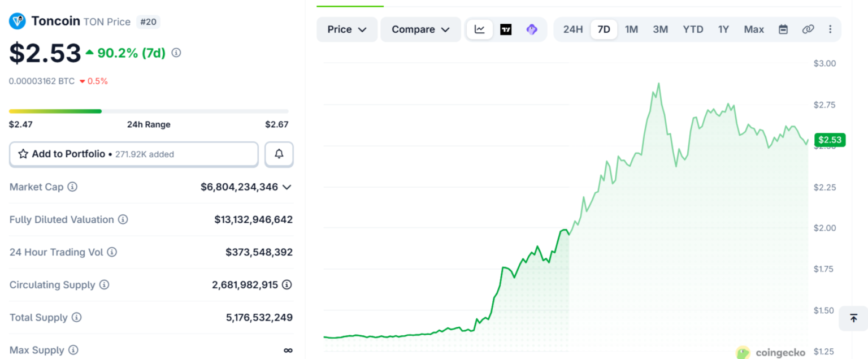Show Max Supply info icon
This screenshot has height=359, width=868.
(x=73, y=350)
